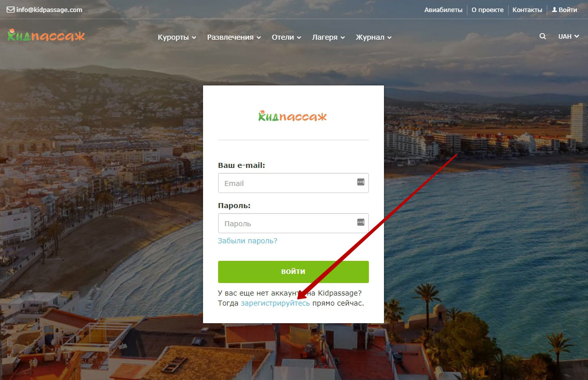Click the Кидпассаж logo in login form

pos(292,116)
